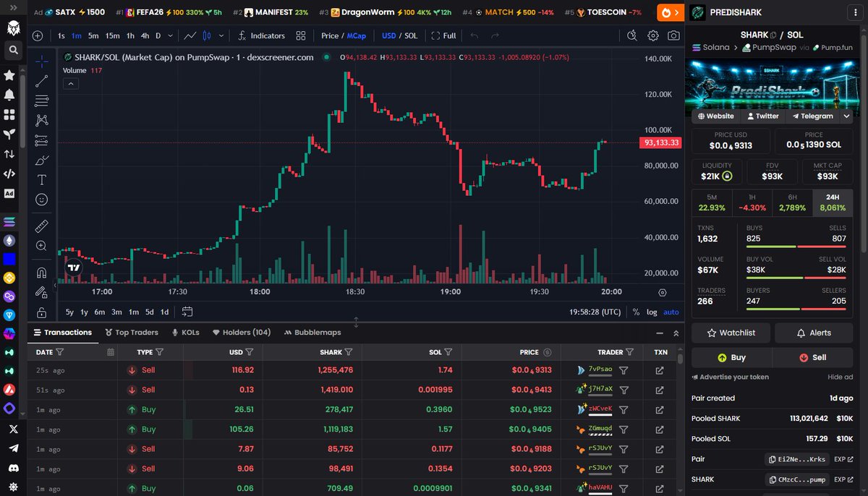Select the ruler measure tool
Screen dimensions: 868x496
[x=42, y=226]
